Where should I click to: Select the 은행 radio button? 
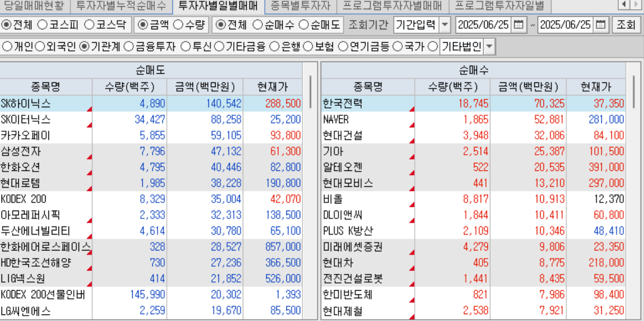pos(274,47)
